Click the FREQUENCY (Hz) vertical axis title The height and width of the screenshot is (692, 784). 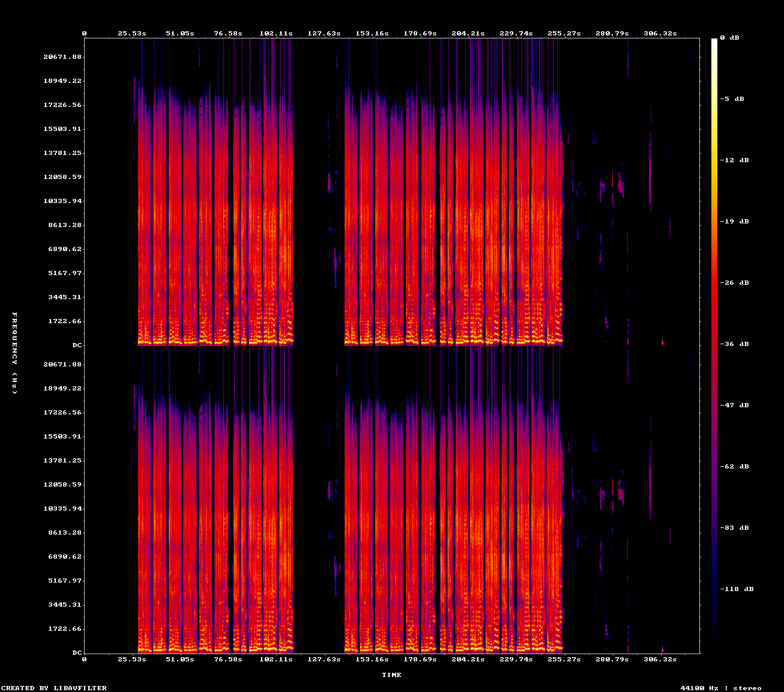[x=14, y=353]
